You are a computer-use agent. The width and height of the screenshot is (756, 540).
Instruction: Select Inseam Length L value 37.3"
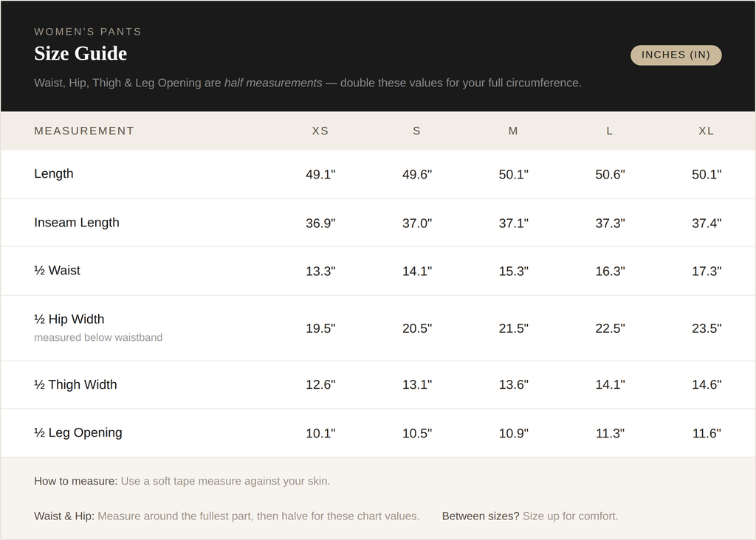[610, 224]
